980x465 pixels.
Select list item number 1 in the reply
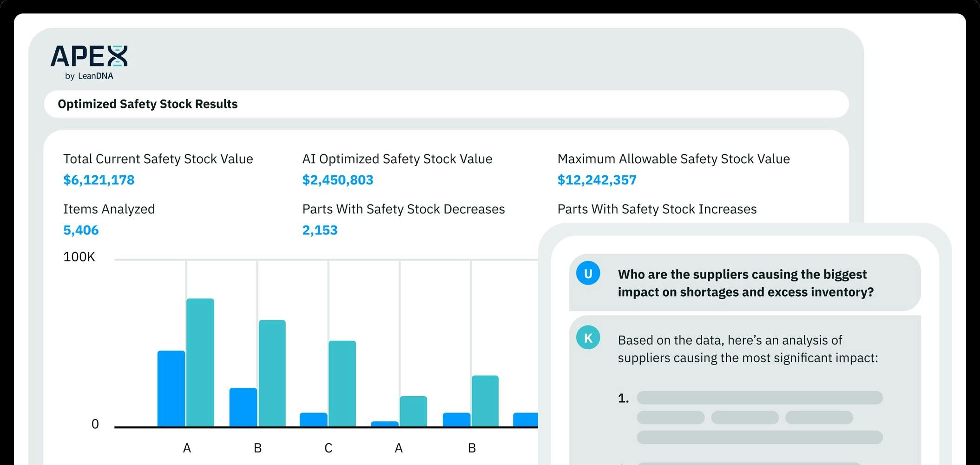point(623,398)
